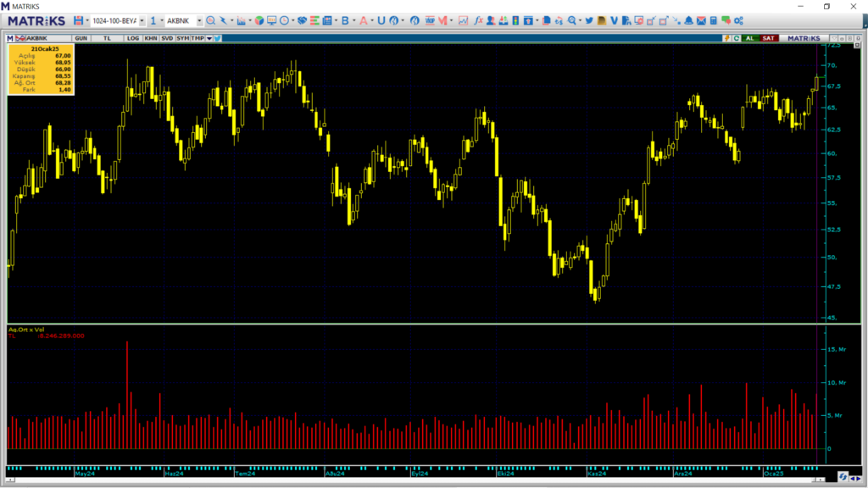This screenshot has width=868, height=488.
Task: Open the AKBNK symbol dropdown
Action: (199, 20)
